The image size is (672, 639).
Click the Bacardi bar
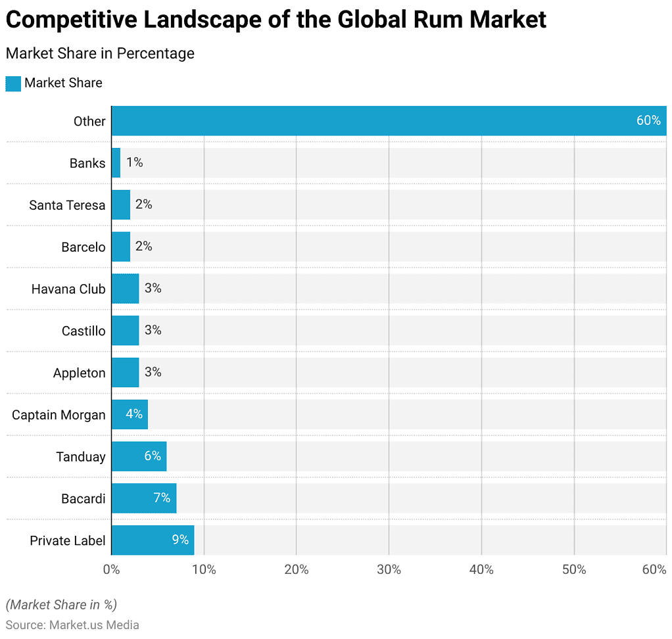(143, 498)
